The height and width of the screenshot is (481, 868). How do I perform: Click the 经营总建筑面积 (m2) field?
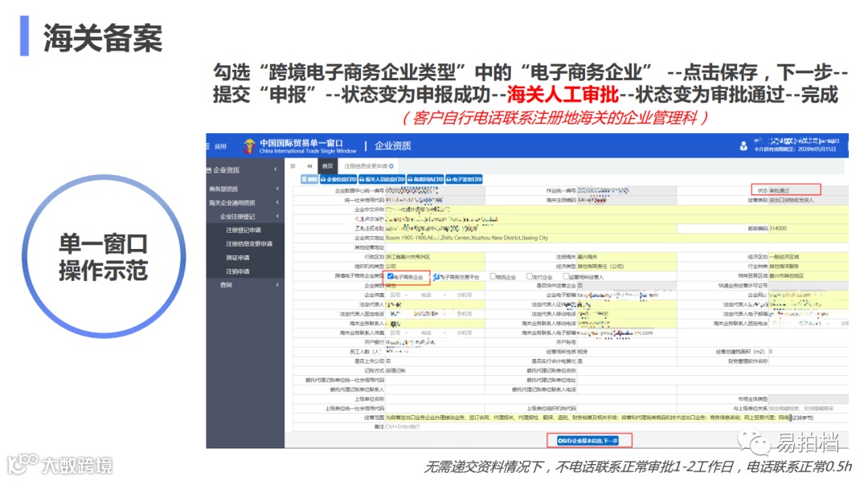pos(809,352)
